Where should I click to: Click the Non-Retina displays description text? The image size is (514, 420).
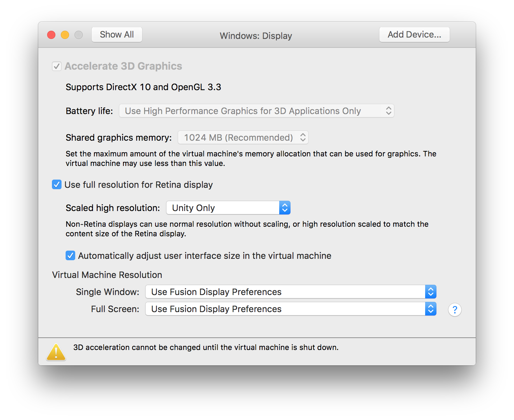pos(247,229)
